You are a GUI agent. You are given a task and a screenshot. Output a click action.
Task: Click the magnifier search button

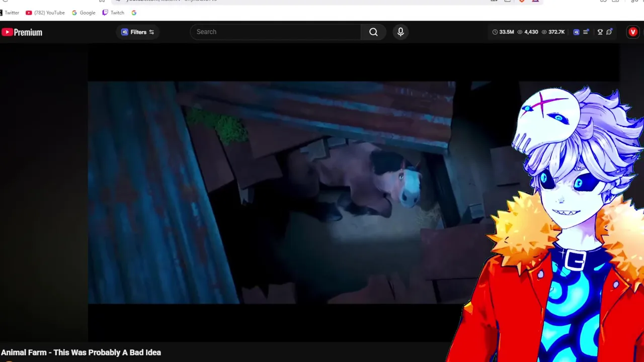[373, 32]
